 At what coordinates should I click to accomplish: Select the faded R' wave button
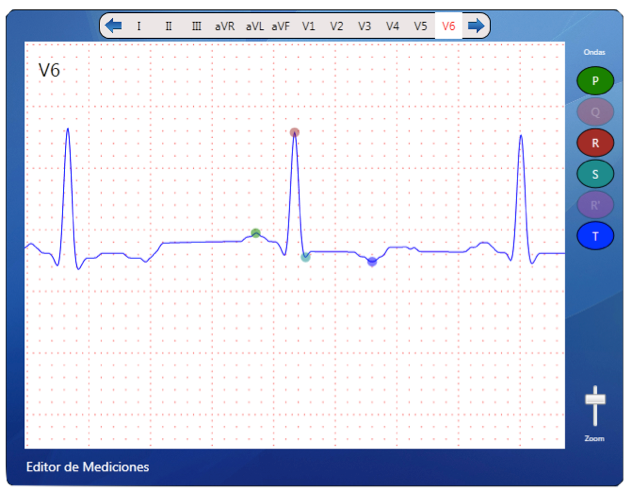[595, 205]
